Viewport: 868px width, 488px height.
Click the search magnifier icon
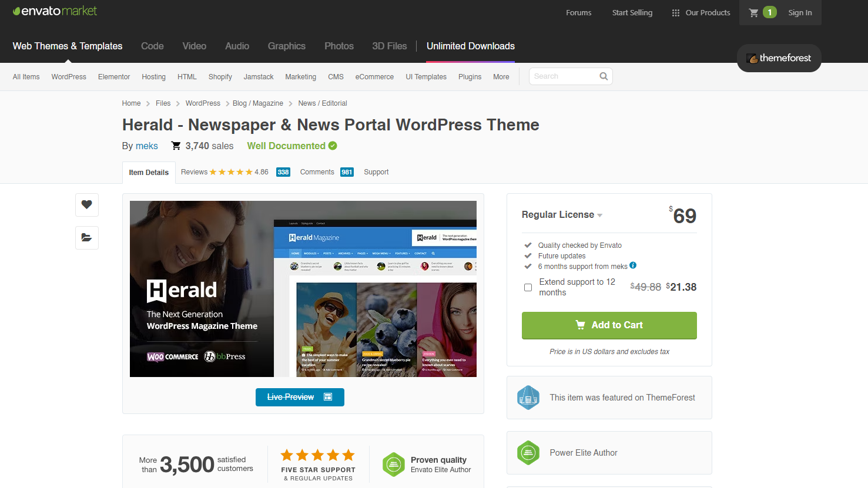point(604,76)
